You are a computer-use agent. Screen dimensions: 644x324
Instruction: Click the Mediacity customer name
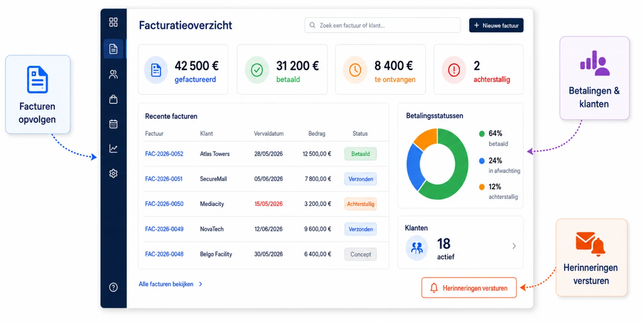[212, 204]
